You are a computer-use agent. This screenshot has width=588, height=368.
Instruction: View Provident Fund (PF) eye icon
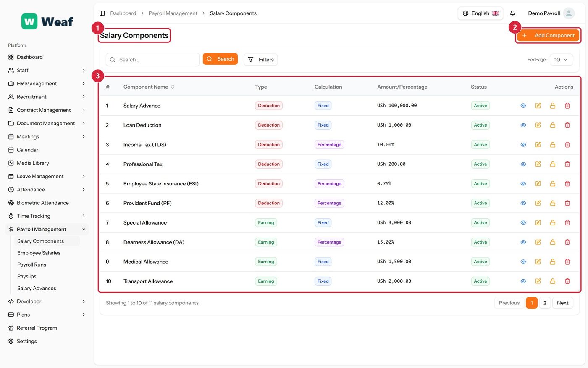click(523, 203)
